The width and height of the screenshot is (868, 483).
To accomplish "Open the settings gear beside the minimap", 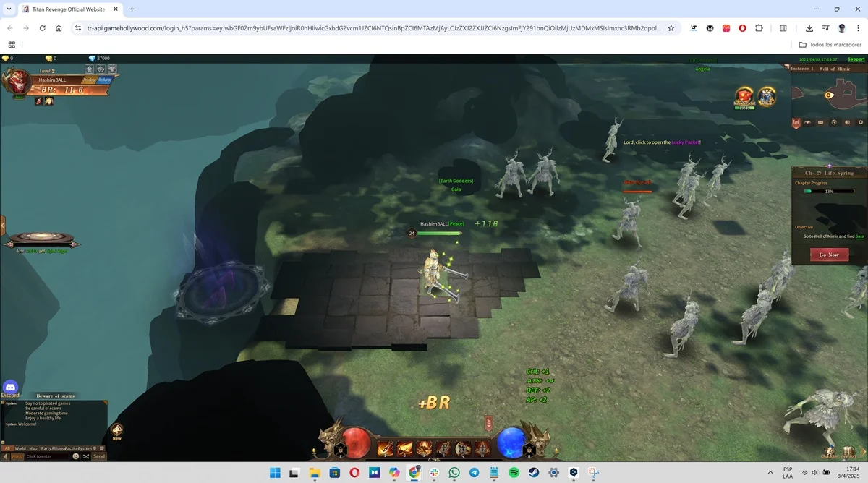I will point(861,122).
